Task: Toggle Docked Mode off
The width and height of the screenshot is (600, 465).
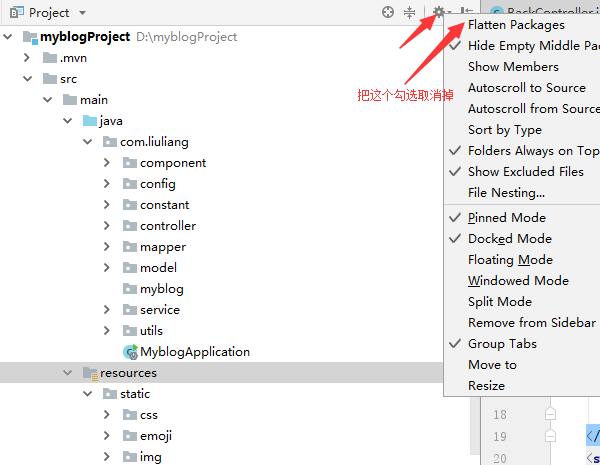Action: click(522, 239)
